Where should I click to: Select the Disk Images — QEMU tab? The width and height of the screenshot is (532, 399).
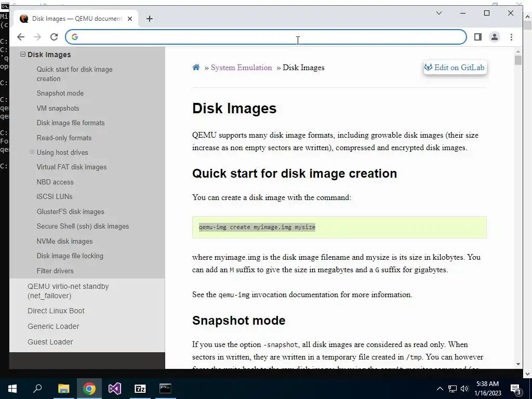coord(76,19)
